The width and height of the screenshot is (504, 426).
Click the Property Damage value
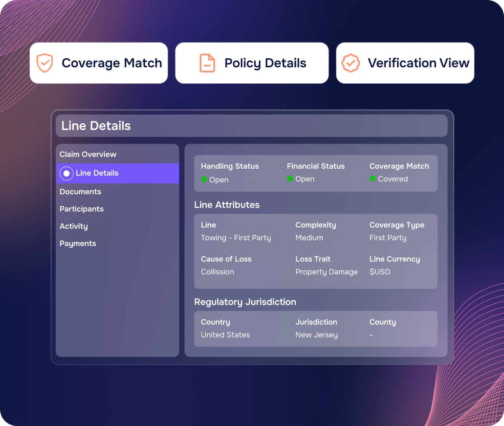pos(326,272)
